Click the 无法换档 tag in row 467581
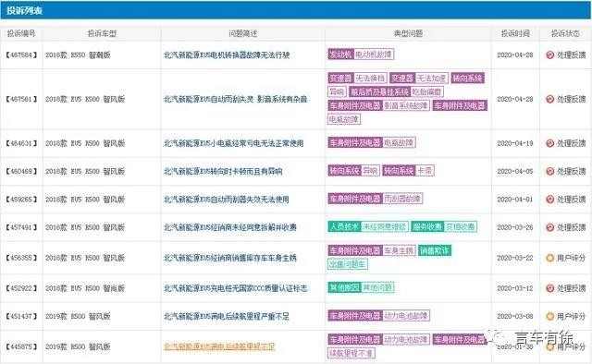This screenshot has width=592, height=364. (370, 79)
